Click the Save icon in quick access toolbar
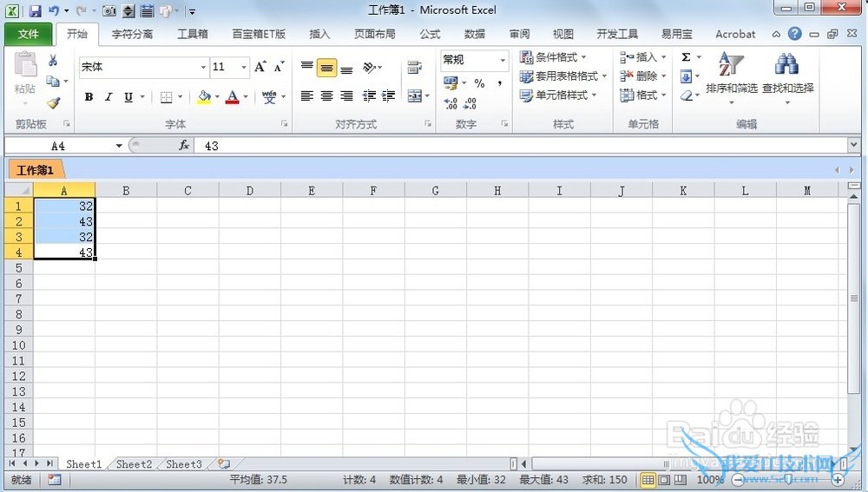The width and height of the screenshot is (868, 492). click(35, 10)
